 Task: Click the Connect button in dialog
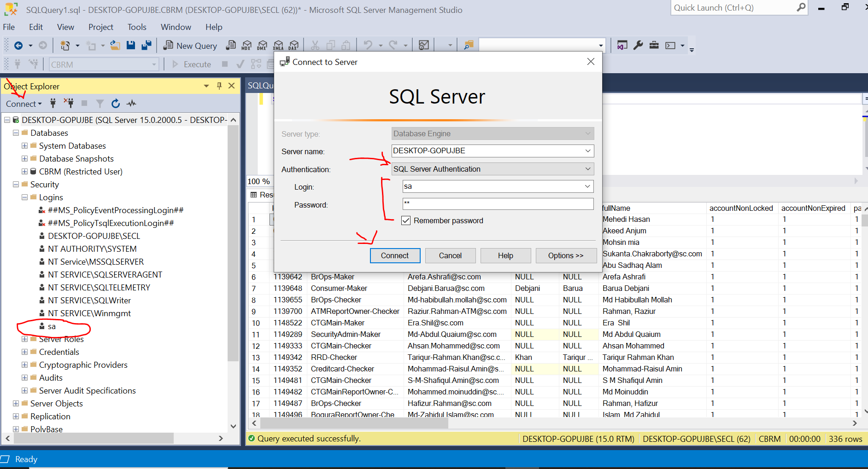395,255
